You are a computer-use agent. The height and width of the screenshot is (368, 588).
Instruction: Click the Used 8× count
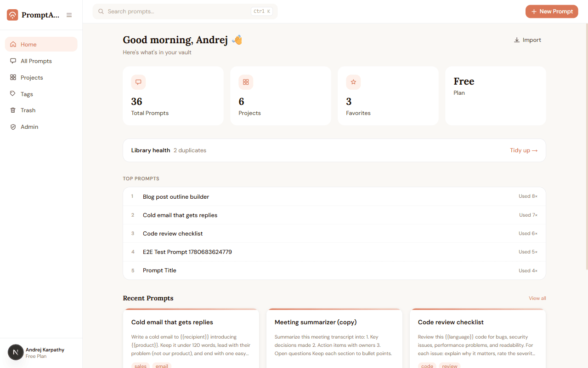[528, 196]
